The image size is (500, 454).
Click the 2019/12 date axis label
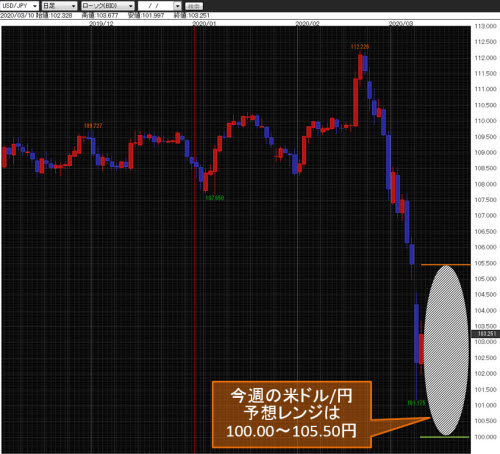point(101,23)
